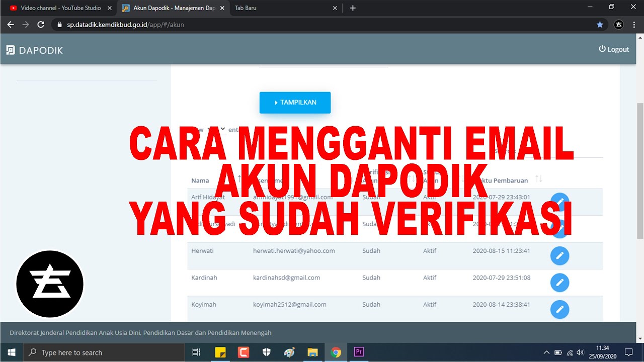Open the Chrome profile avatar icon
The height and width of the screenshot is (362, 644).
click(619, 24)
